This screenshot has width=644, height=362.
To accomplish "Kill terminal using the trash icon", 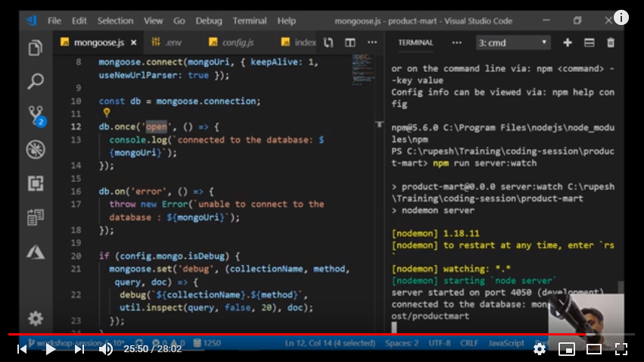I will pos(611,43).
